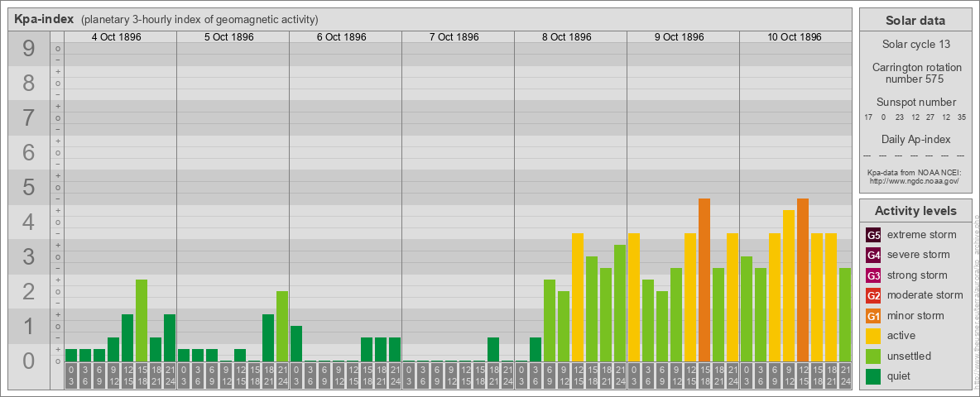This screenshot has height=397, width=980.
Task: Select the yellow 'active' legend swatch
Action: point(873,336)
